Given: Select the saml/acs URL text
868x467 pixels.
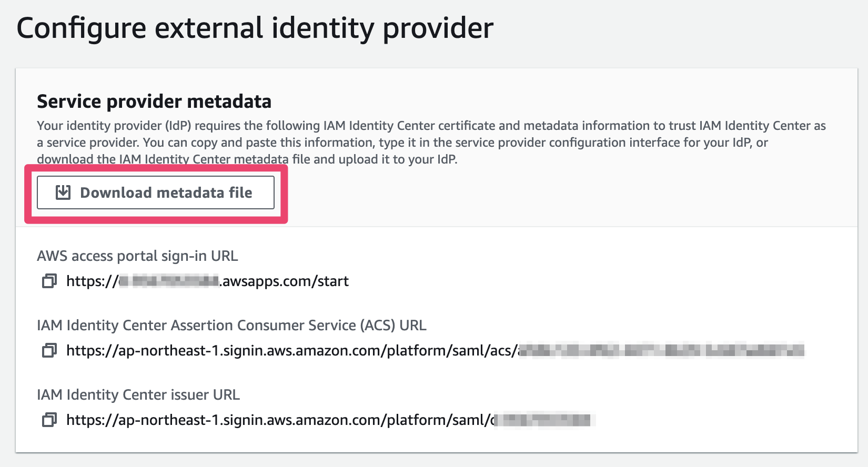Looking at the screenshot, I should click(x=435, y=350).
